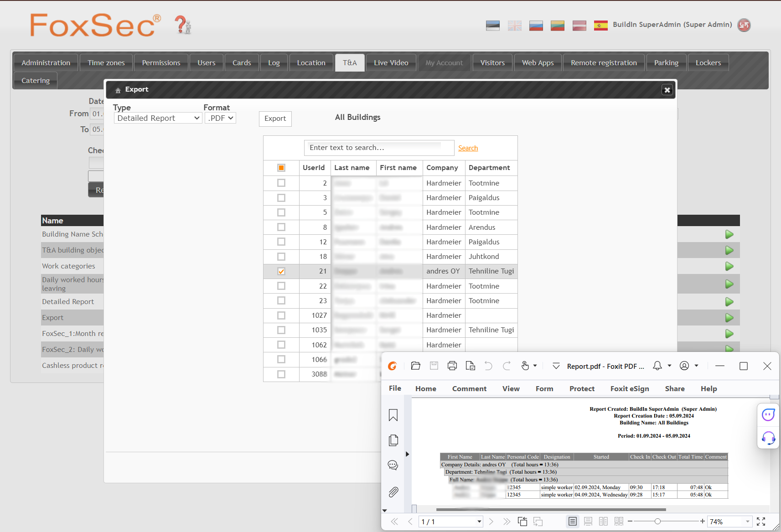Switch language to Spanish flag

click(600, 26)
